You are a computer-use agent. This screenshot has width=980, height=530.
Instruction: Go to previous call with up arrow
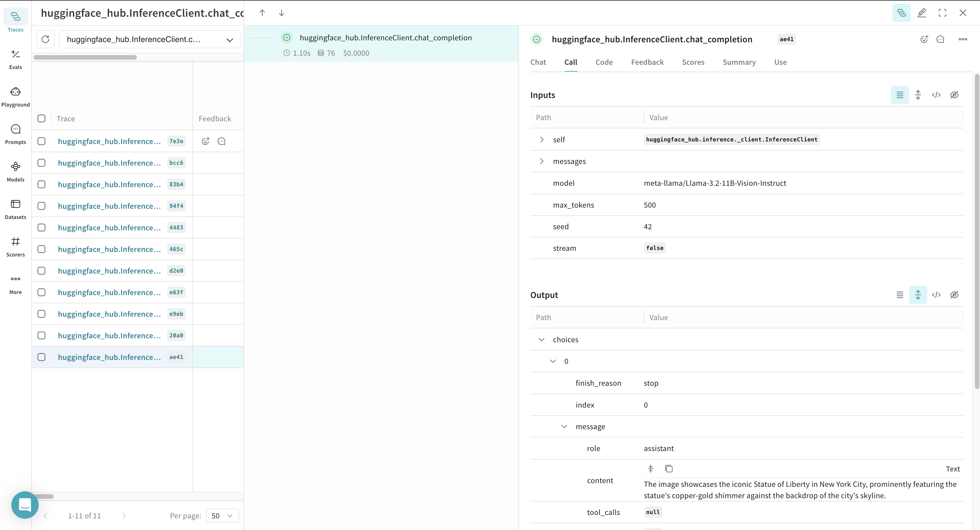pyautogui.click(x=262, y=13)
